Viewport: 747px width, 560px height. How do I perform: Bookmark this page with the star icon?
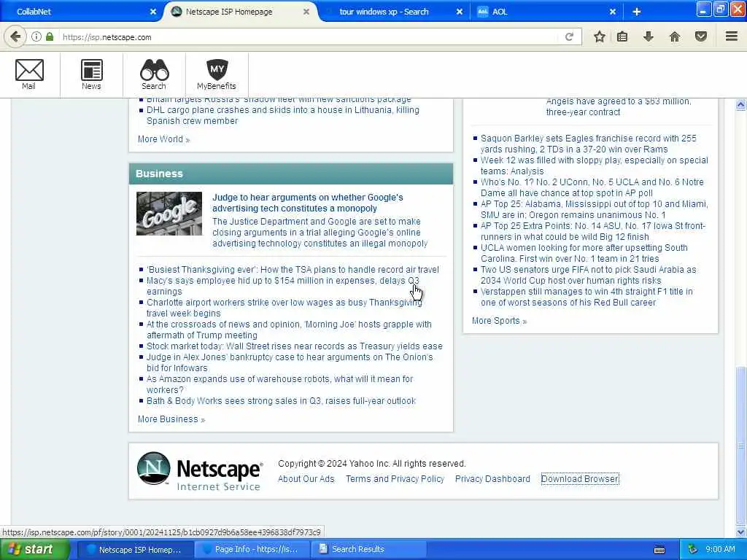pos(600,36)
